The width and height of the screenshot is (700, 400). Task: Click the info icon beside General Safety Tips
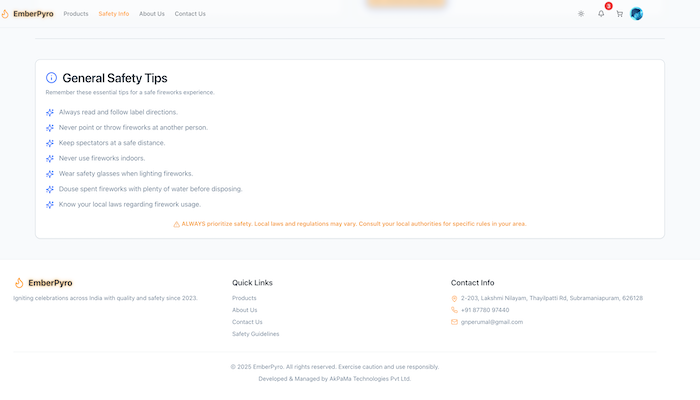(51, 78)
